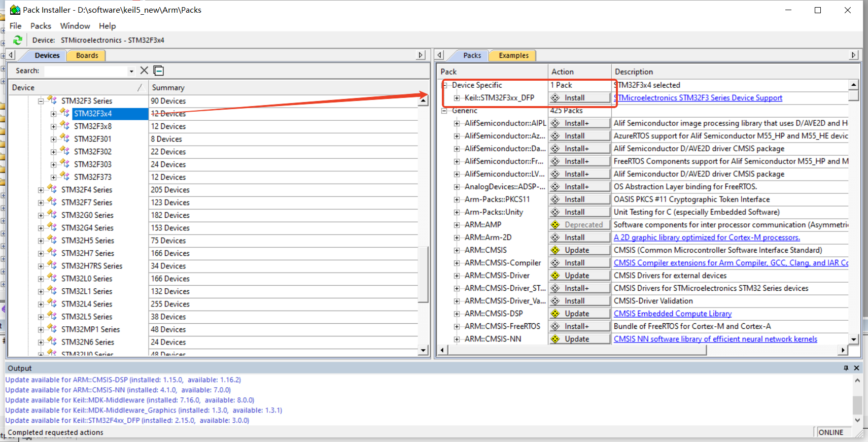
Task: Open the Packs menu
Action: pyautogui.click(x=41, y=26)
